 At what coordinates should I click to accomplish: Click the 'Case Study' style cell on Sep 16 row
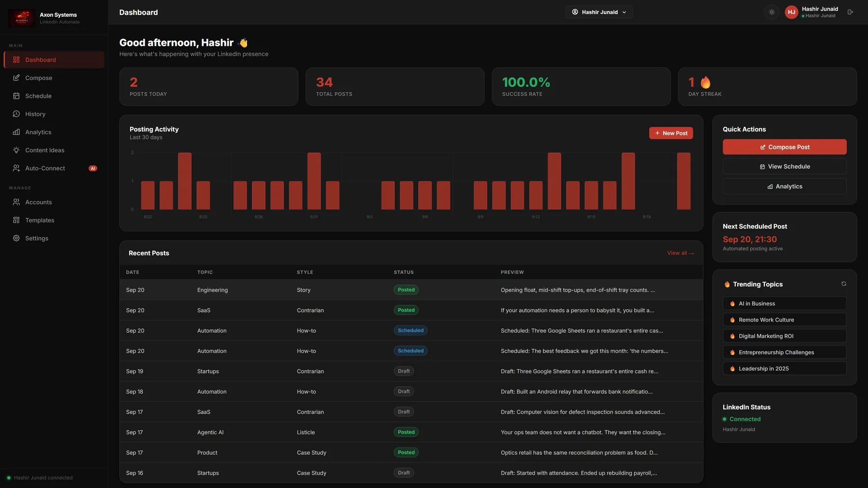coord(312,473)
